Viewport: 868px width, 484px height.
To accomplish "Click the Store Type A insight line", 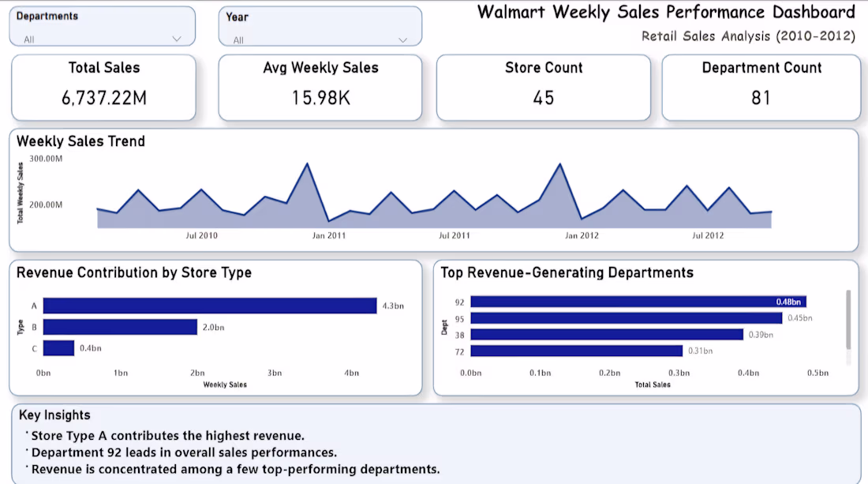I will [x=168, y=436].
